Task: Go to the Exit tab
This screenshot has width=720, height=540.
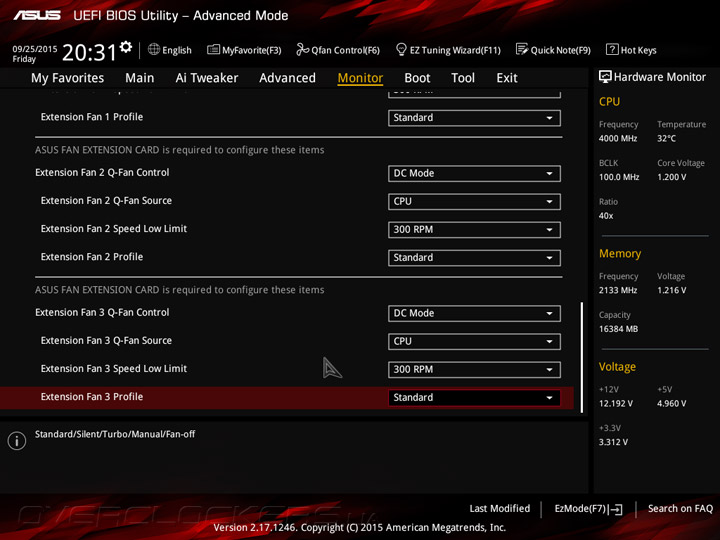Action: click(507, 78)
